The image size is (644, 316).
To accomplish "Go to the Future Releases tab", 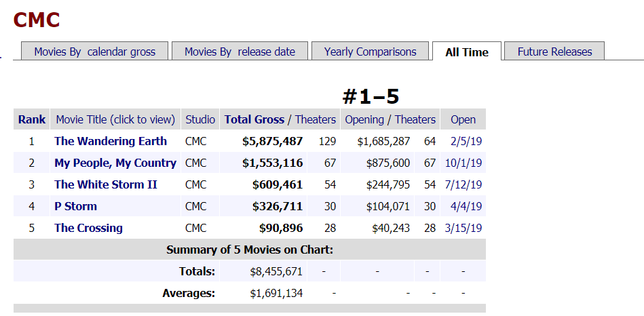I will tap(554, 52).
